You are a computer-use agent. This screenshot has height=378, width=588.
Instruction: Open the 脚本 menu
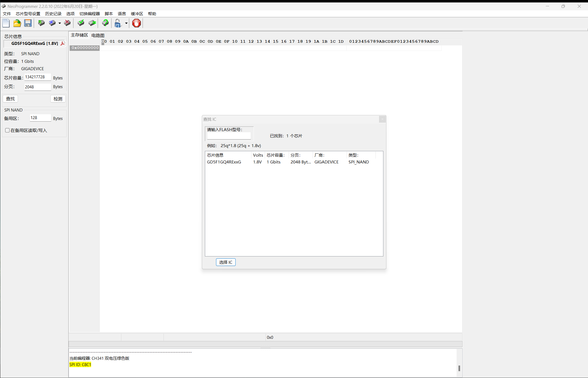point(109,14)
